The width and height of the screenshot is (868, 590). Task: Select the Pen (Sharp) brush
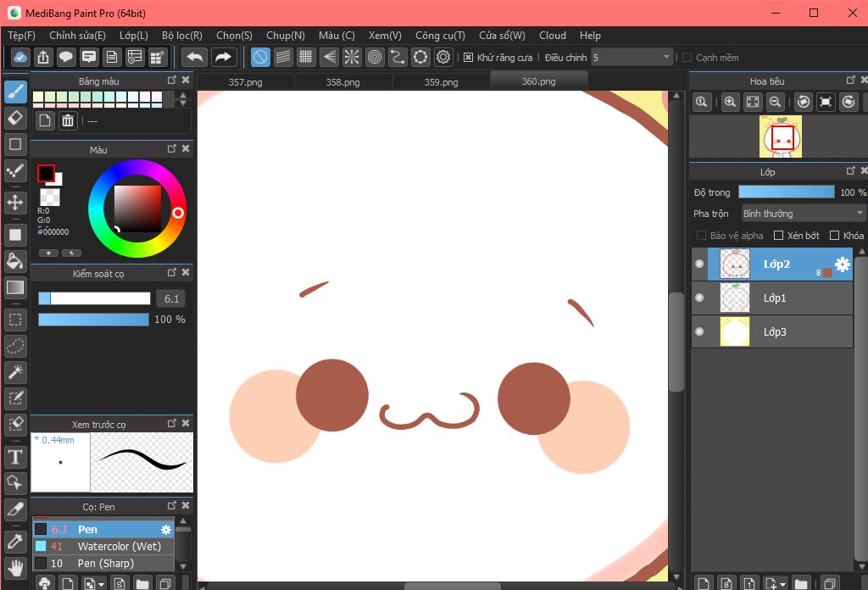coord(103,564)
